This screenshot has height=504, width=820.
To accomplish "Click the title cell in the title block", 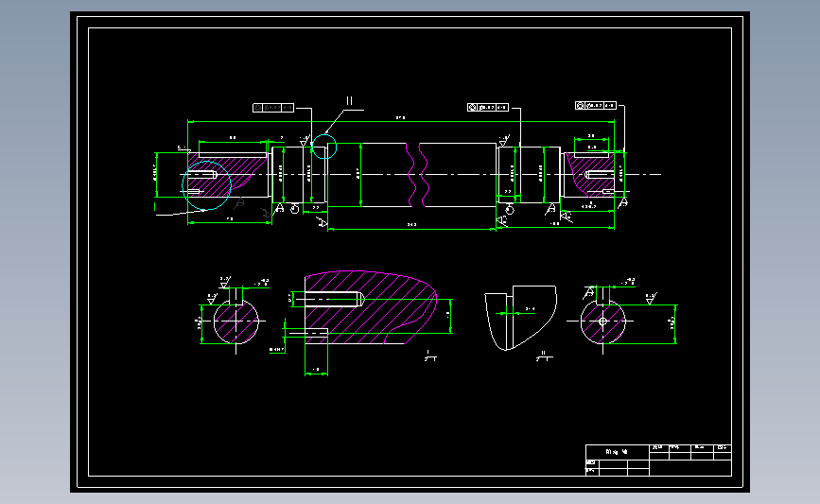I will (x=617, y=452).
